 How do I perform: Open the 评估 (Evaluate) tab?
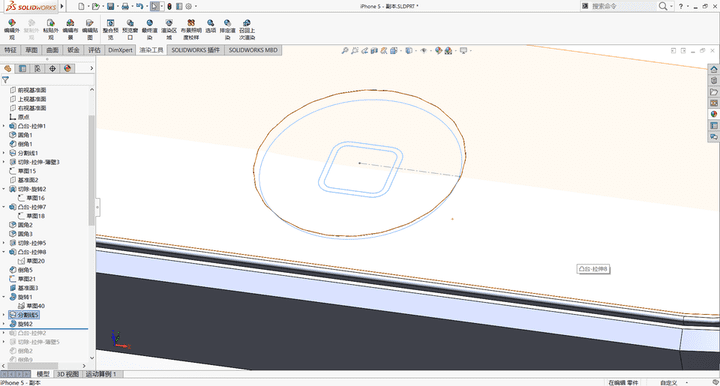click(x=94, y=50)
